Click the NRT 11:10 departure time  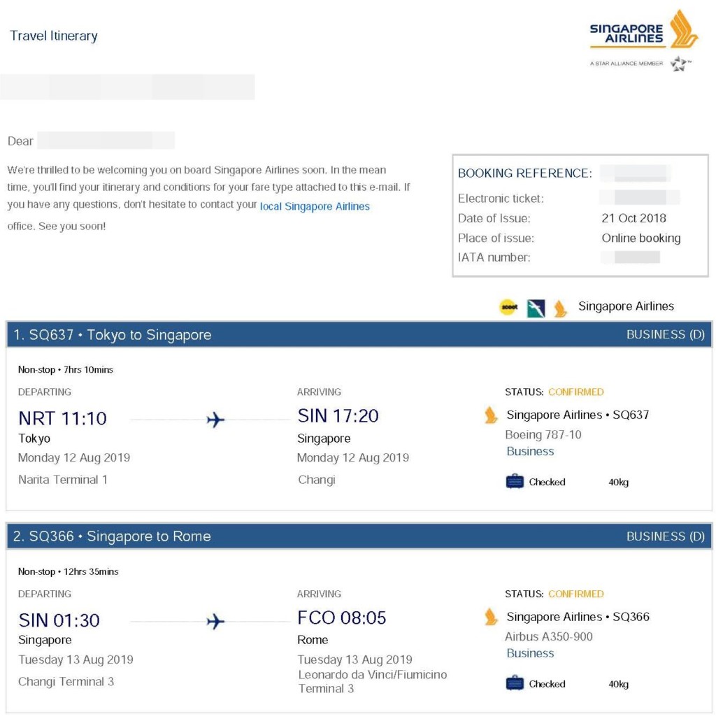62,418
